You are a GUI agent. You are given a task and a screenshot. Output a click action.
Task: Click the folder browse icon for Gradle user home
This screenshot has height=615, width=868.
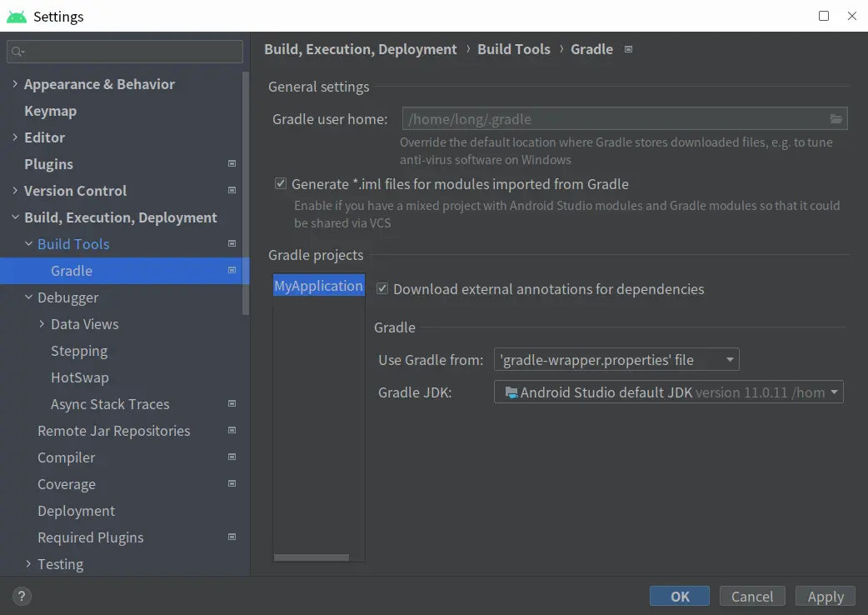[x=836, y=119]
